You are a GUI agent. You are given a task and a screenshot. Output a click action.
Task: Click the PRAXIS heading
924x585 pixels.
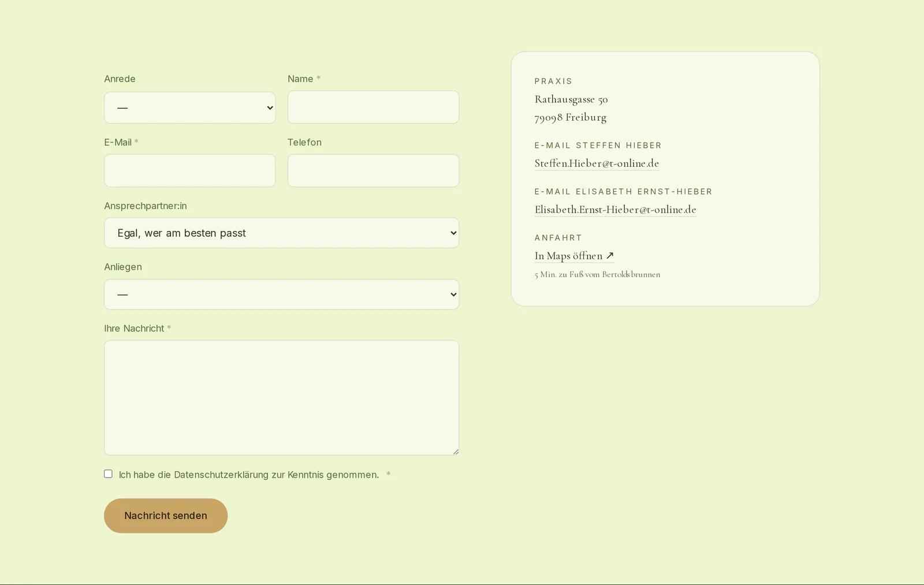[553, 81]
